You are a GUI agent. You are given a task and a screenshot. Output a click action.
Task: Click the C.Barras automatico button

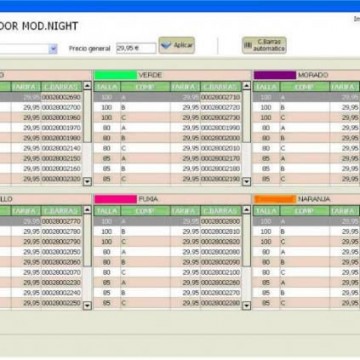[x=264, y=45]
